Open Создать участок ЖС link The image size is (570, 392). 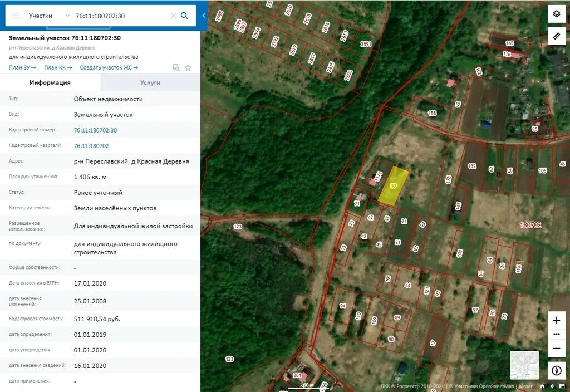point(109,67)
